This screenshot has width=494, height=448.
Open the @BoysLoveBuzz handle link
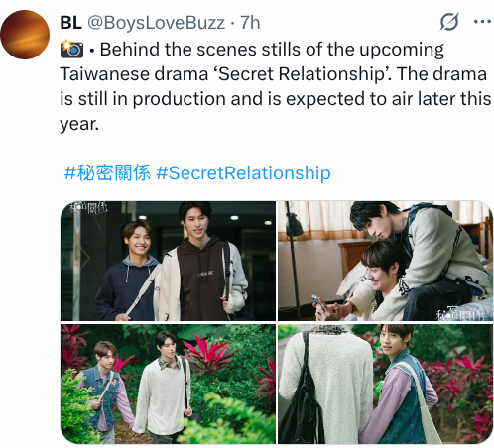[156, 23]
